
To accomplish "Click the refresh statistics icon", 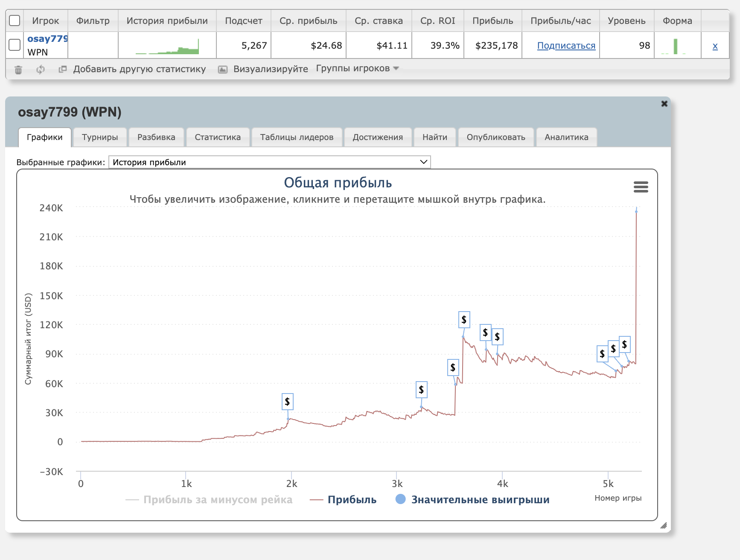I will click(x=41, y=70).
